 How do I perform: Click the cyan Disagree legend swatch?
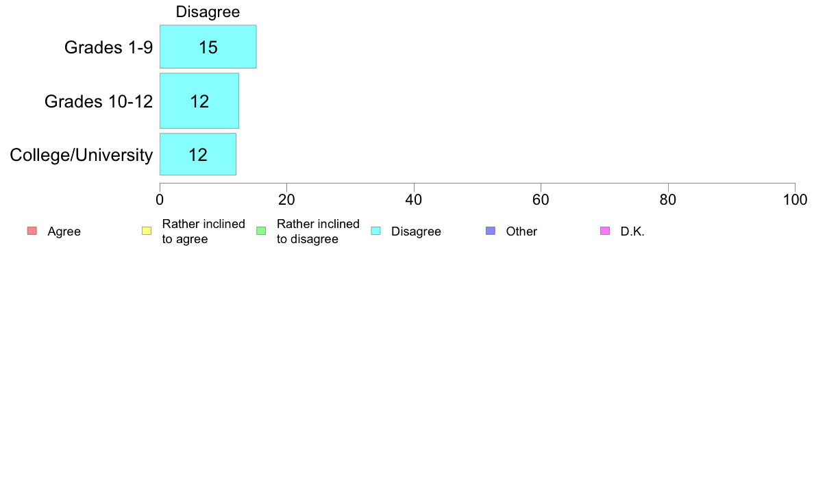(376, 231)
